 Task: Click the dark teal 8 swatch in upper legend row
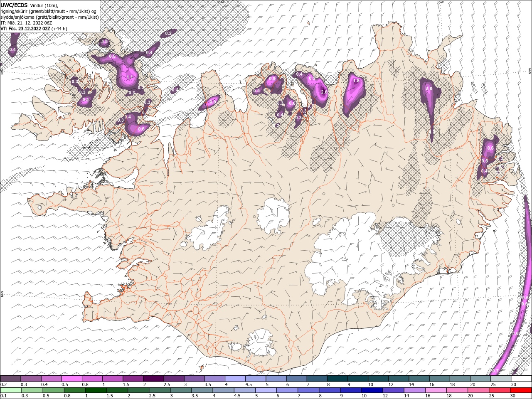(337, 379)
